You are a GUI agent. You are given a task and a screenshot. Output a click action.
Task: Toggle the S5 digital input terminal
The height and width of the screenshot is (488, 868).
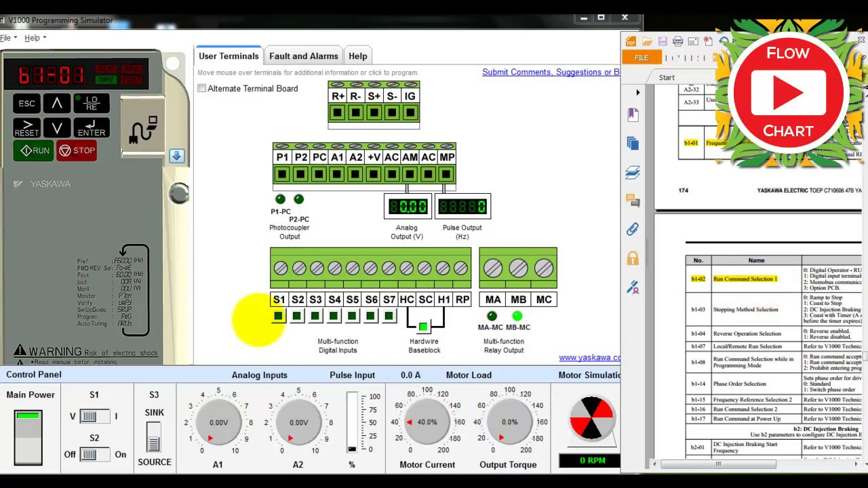[x=351, y=316]
